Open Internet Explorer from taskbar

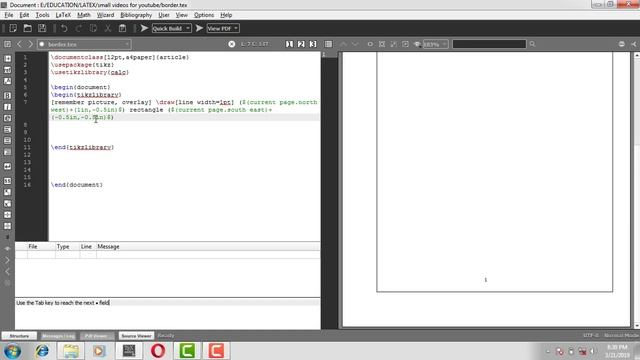pyautogui.click(x=42, y=351)
